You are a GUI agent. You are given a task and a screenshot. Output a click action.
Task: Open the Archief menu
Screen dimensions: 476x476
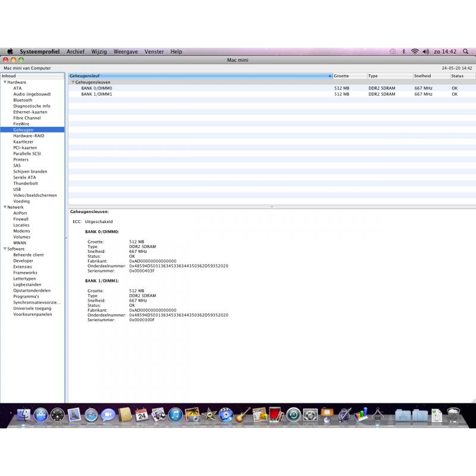(x=76, y=52)
